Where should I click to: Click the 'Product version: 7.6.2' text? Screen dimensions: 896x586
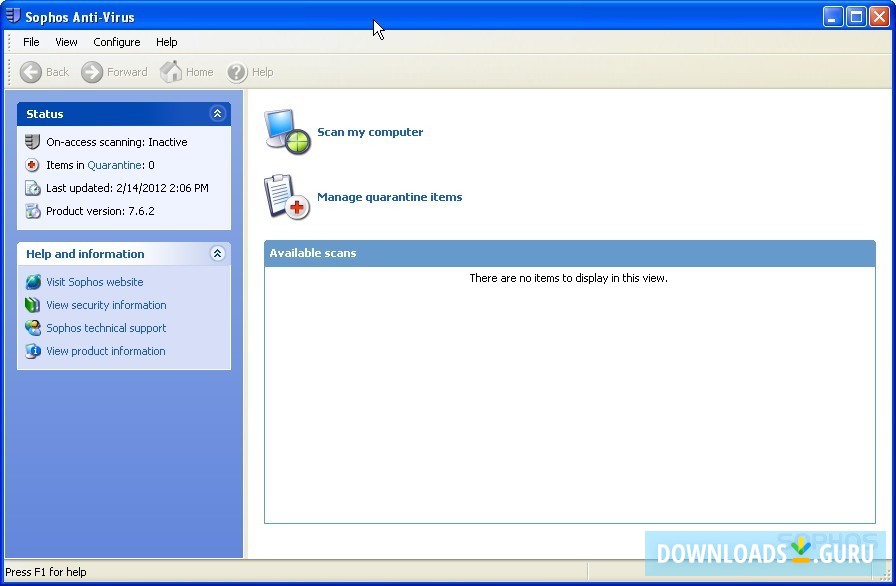click(x=101, y=211)
